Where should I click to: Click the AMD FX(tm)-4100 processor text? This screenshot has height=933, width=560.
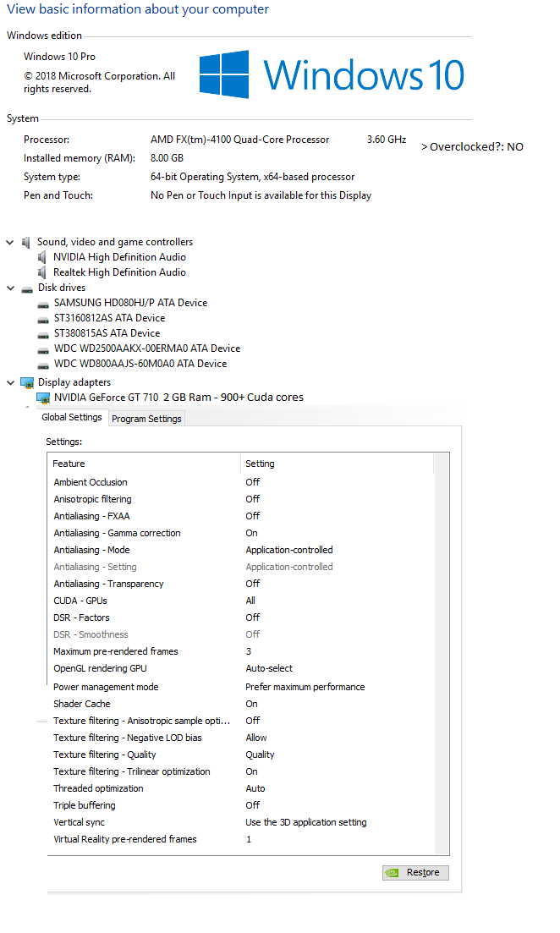(x=240, y=140)
